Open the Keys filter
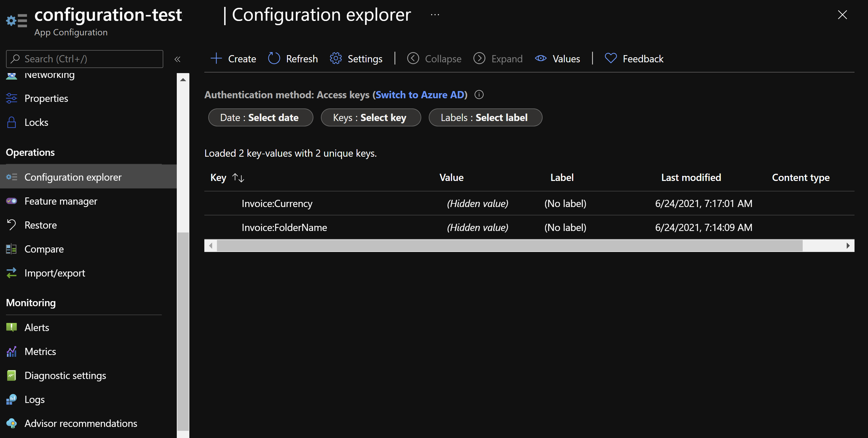The width and height of the screenshot is (868, 438). (x=371, y=117)
